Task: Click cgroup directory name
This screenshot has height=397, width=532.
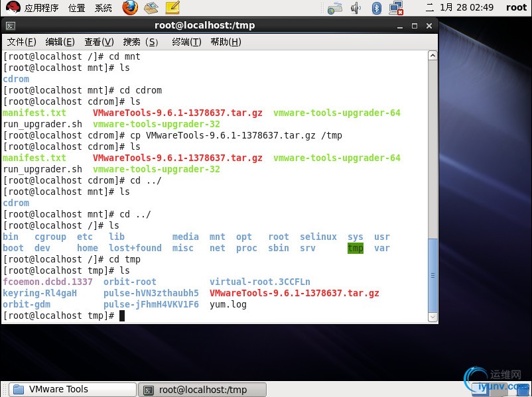Action: (50, 237)
